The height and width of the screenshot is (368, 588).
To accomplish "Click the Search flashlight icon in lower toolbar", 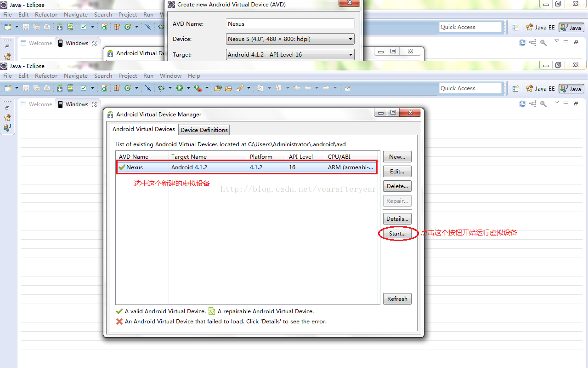I will (x=239, y=88).
